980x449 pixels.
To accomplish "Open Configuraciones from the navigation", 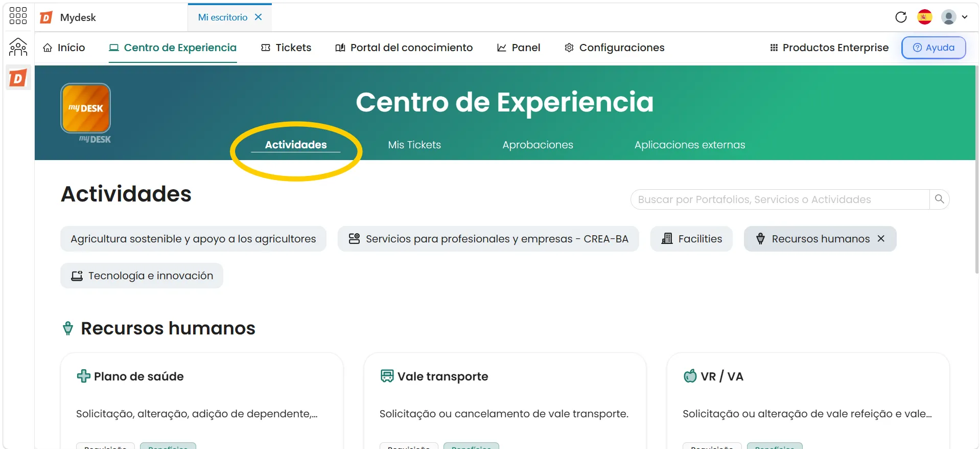I will tap(615, 48).
